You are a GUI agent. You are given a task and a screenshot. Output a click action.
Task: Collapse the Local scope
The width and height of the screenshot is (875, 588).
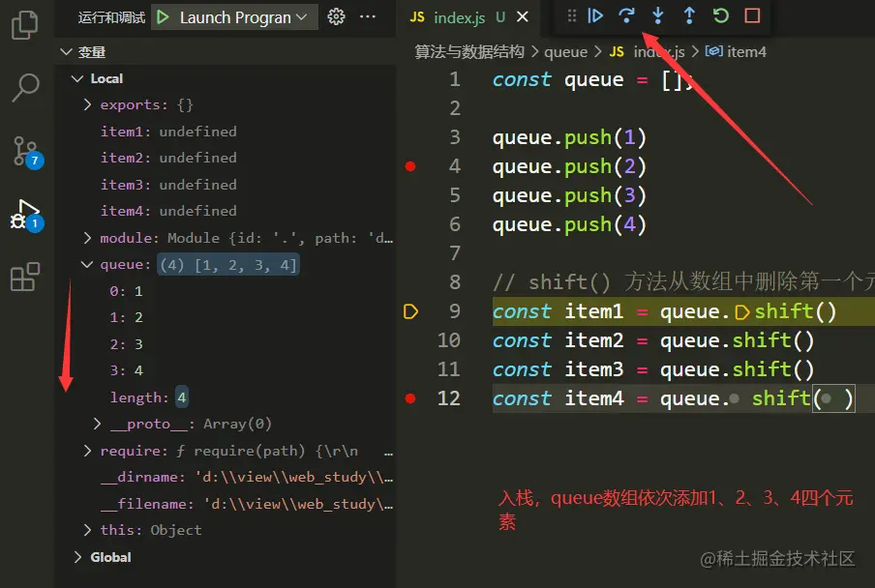pyautogui.click(x=77, y=78)
